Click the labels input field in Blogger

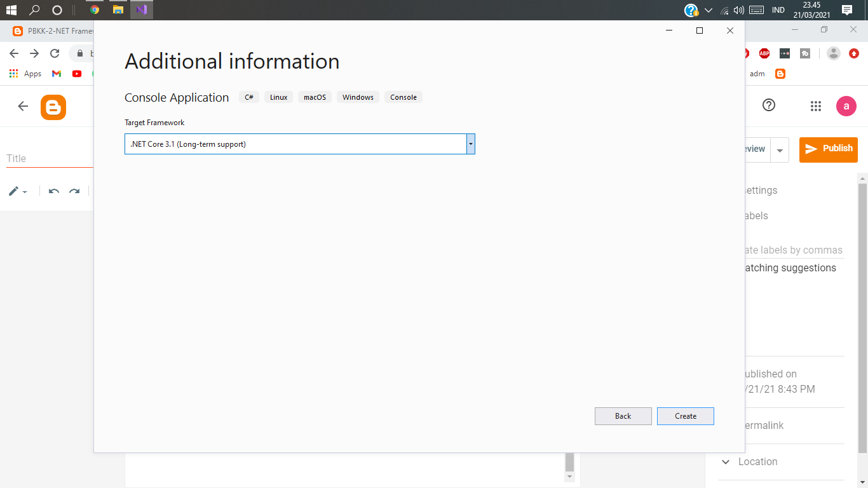pos(794,250)
